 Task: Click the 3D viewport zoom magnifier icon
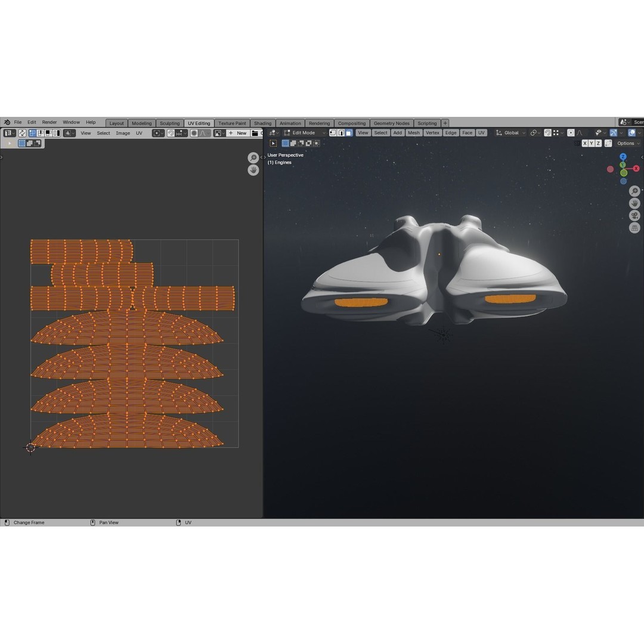pos(634,191)
